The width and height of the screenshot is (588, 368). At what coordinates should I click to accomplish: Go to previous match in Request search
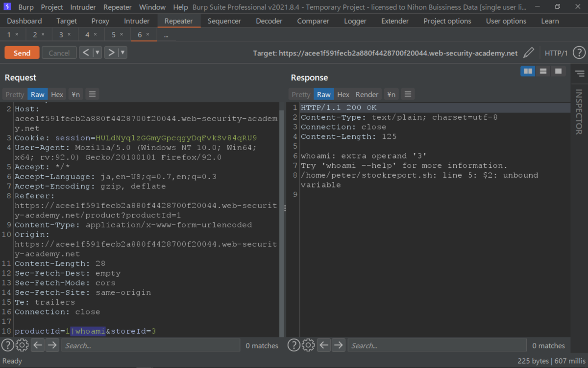coord(38,345)
